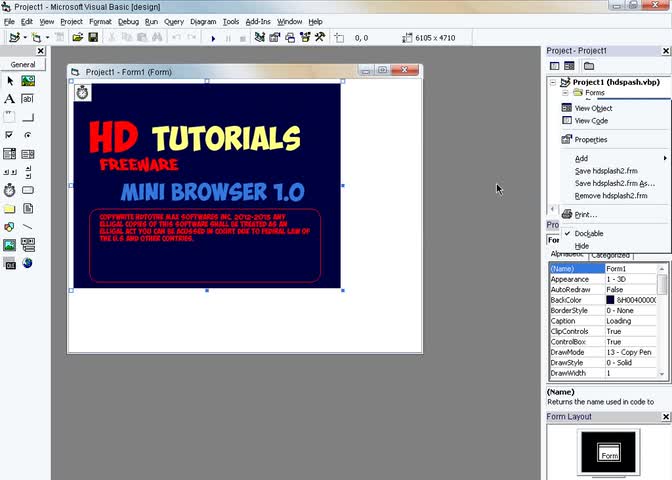
Task: Select the BorderStyle property row
Action: [603, 311]
